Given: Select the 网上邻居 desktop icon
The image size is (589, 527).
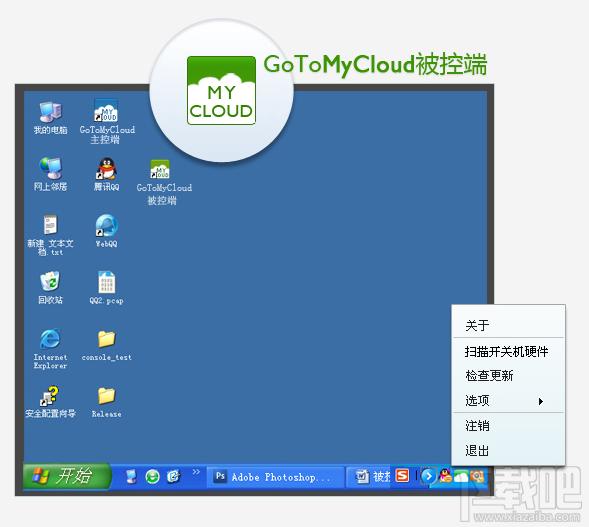Looking at the screenshot, I should [51, 174].
